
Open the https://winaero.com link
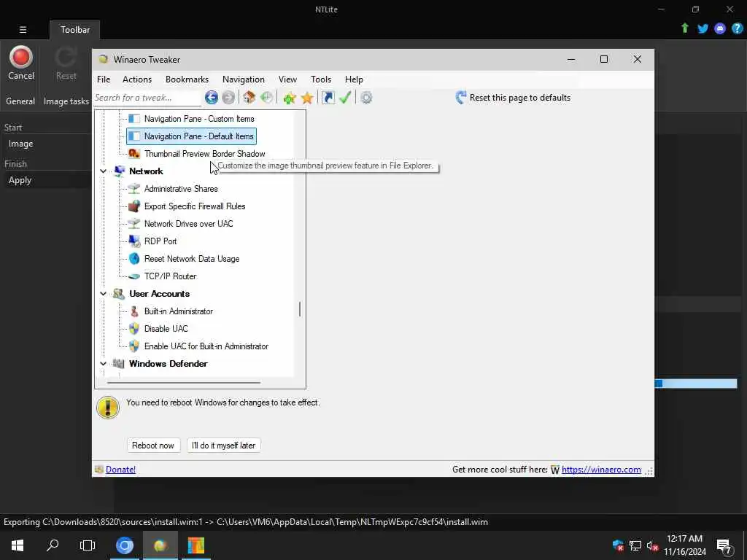click(601, 470)
